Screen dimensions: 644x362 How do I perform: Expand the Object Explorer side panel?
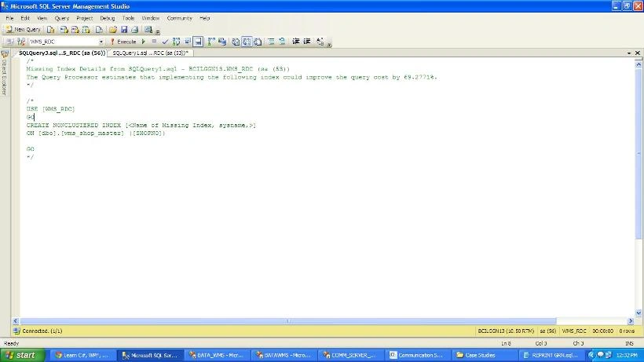pyautogui.click(x=5, y=73)
